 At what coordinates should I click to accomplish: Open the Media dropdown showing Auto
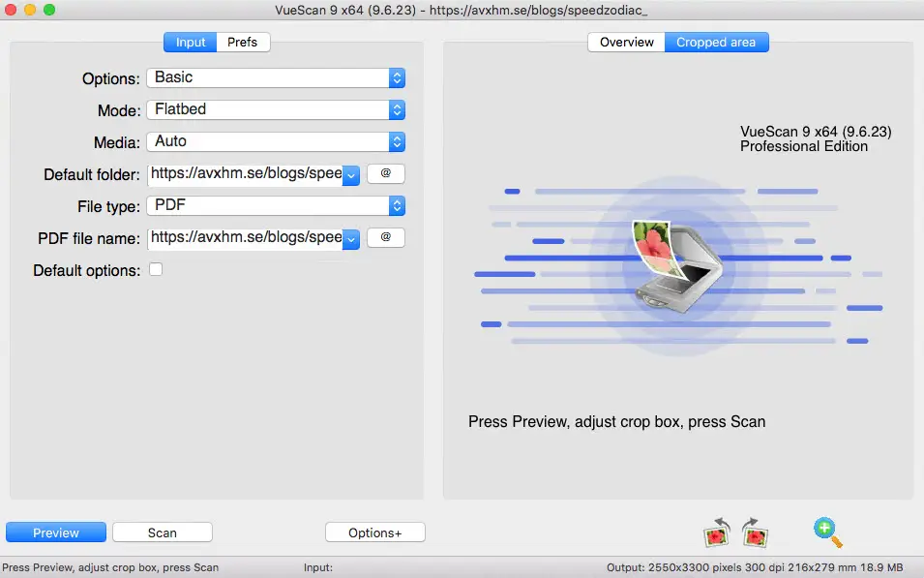click(276, 141)
